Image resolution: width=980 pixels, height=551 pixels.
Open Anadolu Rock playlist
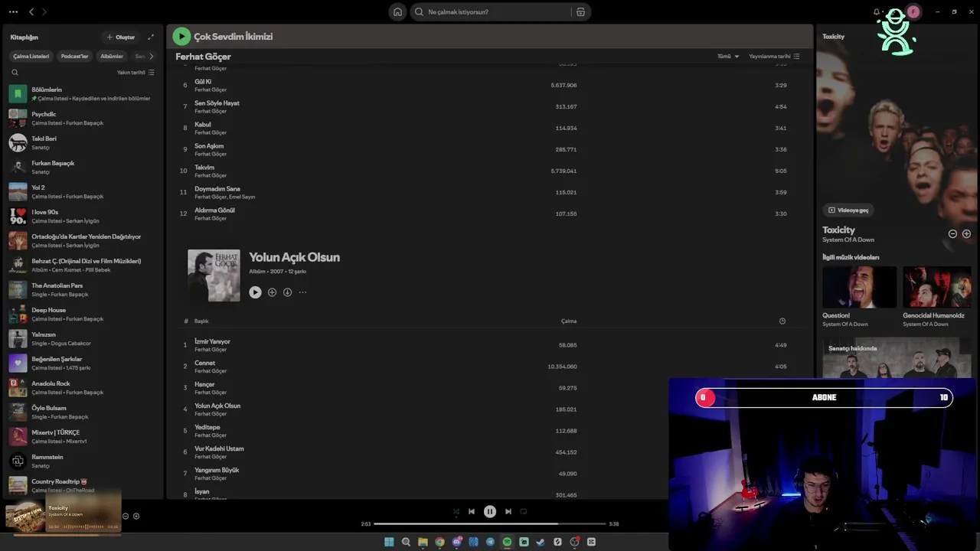[x=83, y=388]
